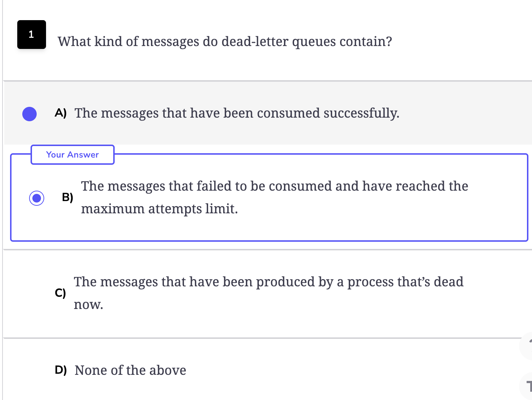Image resolution: width=532 pixels, height=400 pixels.
Task: Click the dead-letter queues question text
Action: point(225,41)
